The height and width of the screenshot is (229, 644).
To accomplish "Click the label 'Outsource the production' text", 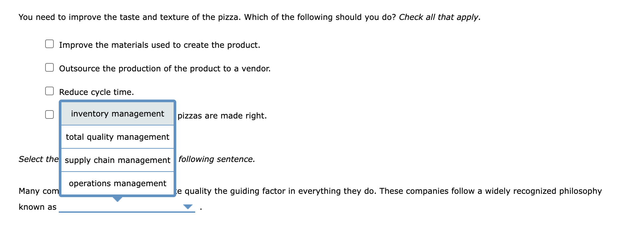I will pyautogui.click(x=164, y=68).
